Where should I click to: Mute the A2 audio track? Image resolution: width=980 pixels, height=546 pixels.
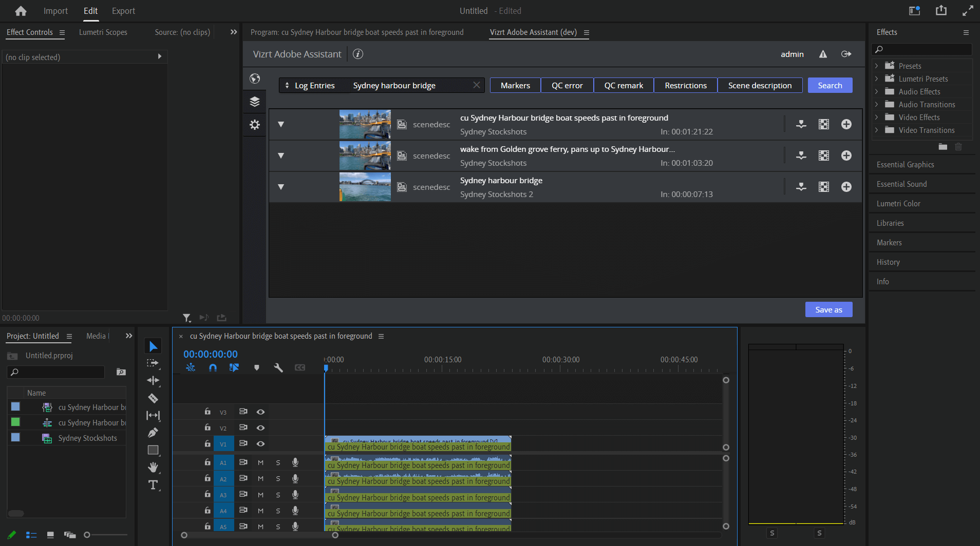pyautogui.click(x=260, y=478)
